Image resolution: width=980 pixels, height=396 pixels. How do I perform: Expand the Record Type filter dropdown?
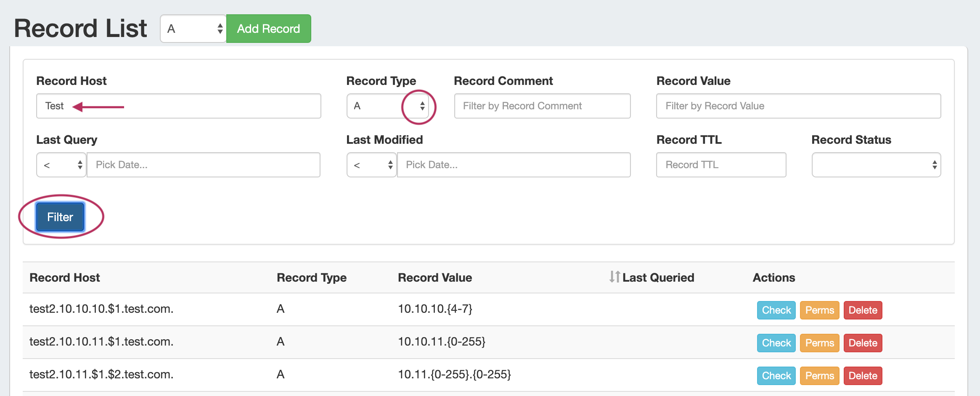click(387, 106)
